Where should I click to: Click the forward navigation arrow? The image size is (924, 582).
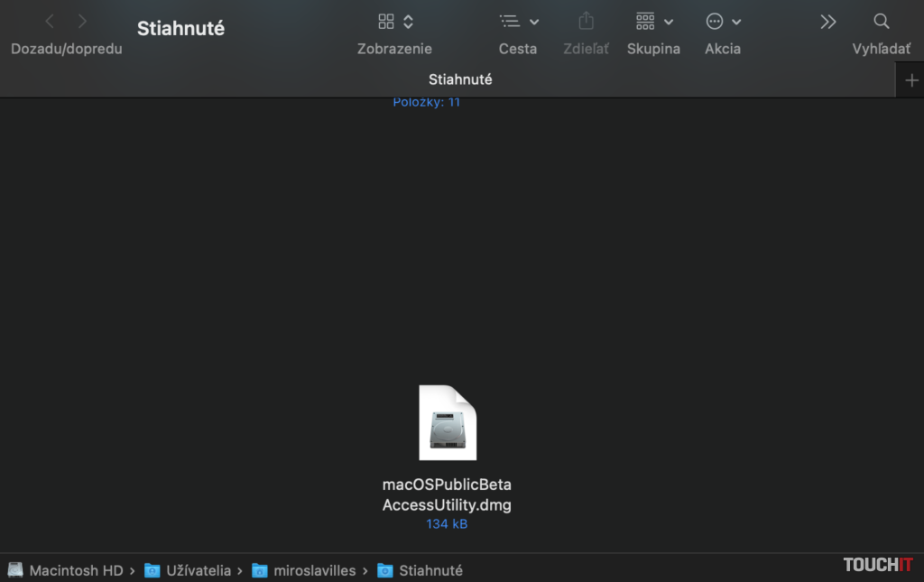81,20
